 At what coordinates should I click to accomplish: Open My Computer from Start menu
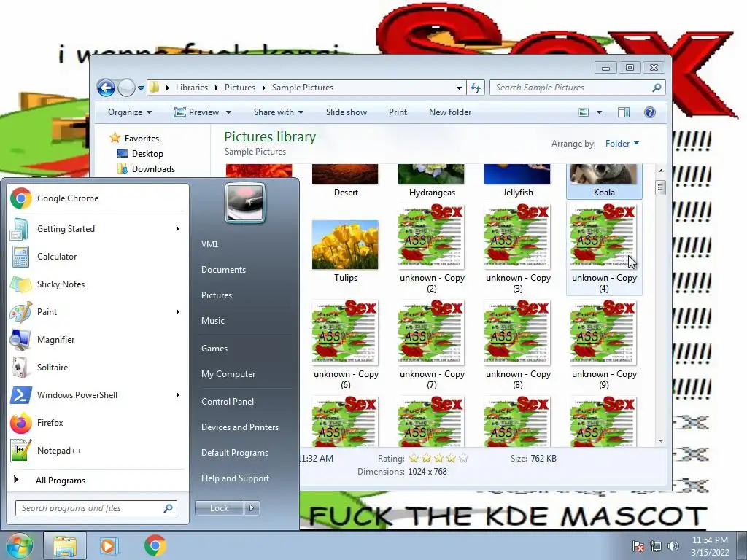pos(228,374)
